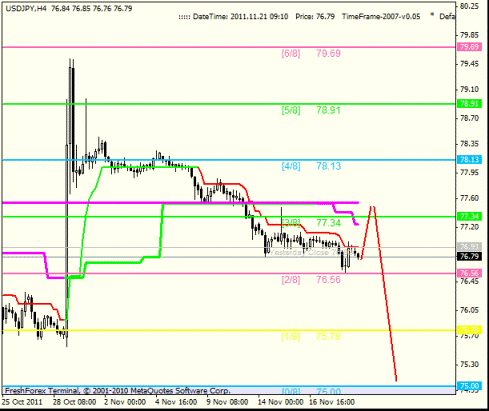Click the 77.20 price axis value
489x411 pixels.
(469, 227)
